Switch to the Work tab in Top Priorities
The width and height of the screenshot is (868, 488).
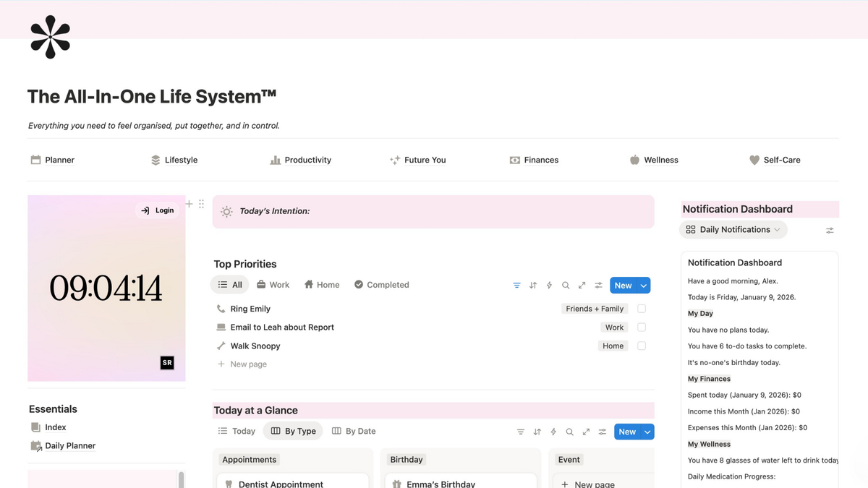[x=273, y=285]
